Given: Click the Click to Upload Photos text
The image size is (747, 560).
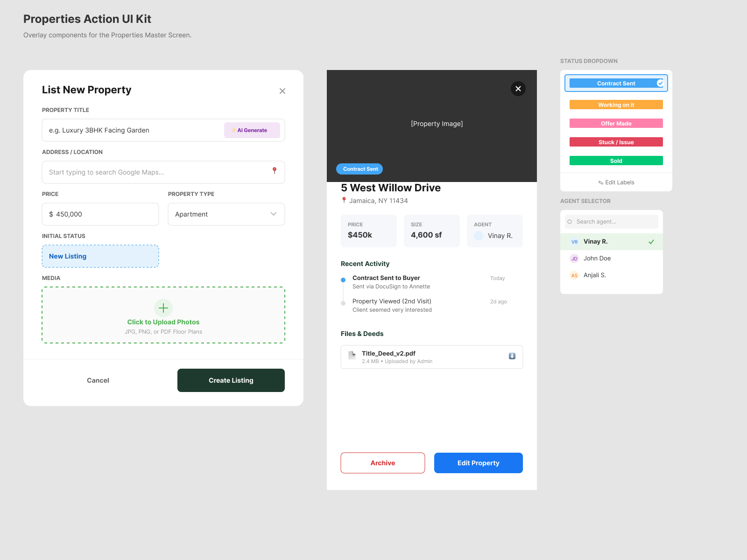Looking at the screenshot, I should pos(163,322).
